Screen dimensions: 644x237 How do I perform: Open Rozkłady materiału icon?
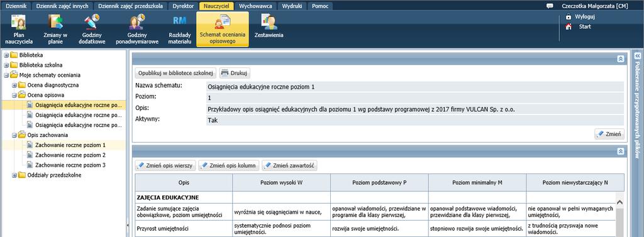[x=179, y=29]
